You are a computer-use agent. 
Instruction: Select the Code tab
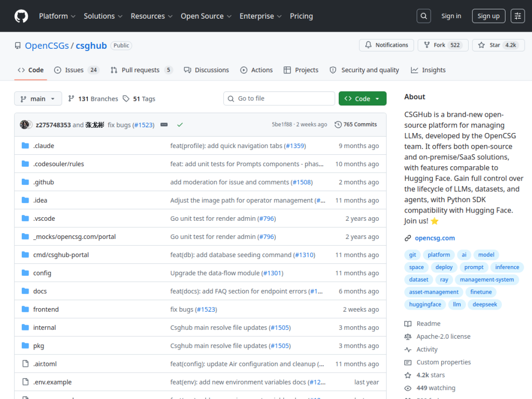[x=31, y=70]
